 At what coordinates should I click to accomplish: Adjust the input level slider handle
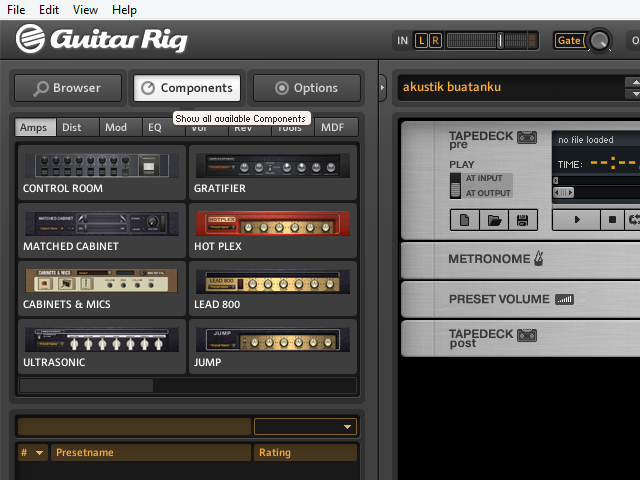click(x=500, y=40)
